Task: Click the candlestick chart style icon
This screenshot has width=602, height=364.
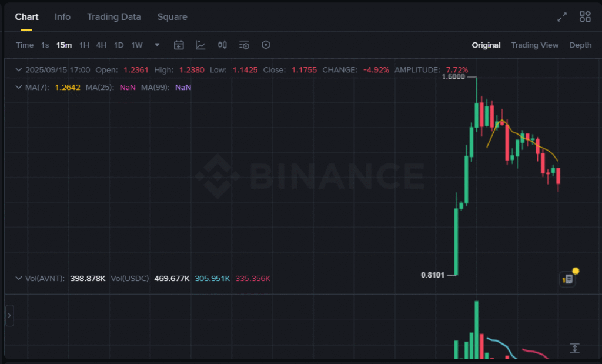Action: pyautogui.click(x=222, y=45)
